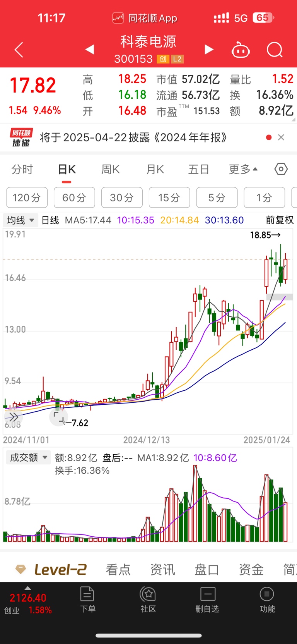The width and height of the screenshot is (297, 644).
Task: Switch to previous stock with left triangle
Action: pos(90,49)
